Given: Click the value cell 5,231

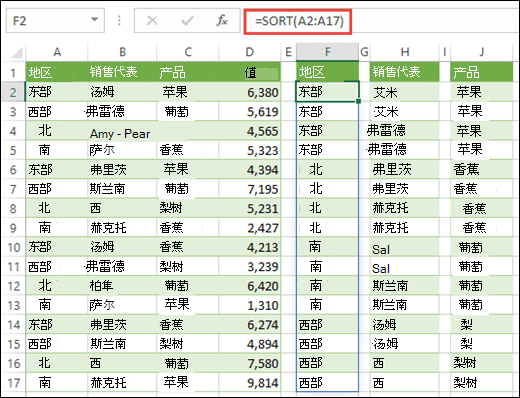Looking at the screenshot, I should tap(250, 208).
